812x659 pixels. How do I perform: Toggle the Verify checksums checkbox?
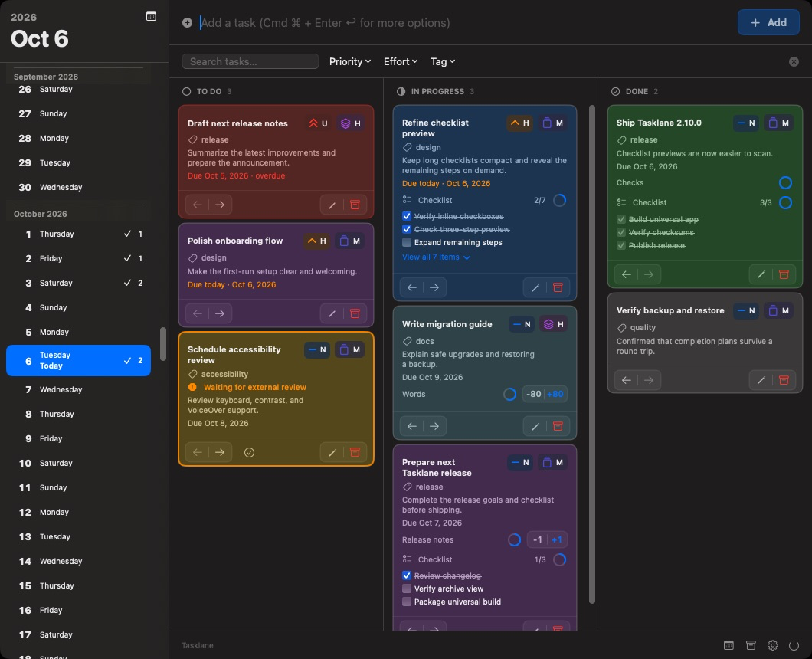point(621,232)
